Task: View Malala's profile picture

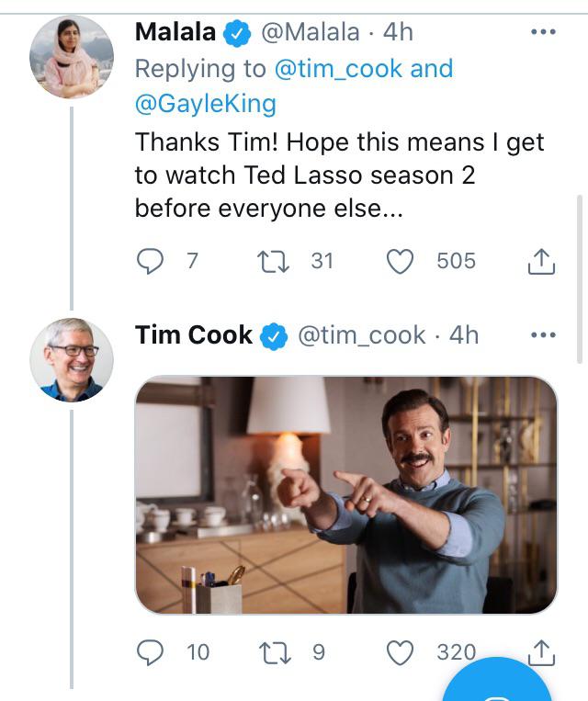Action: click(72, 57)
